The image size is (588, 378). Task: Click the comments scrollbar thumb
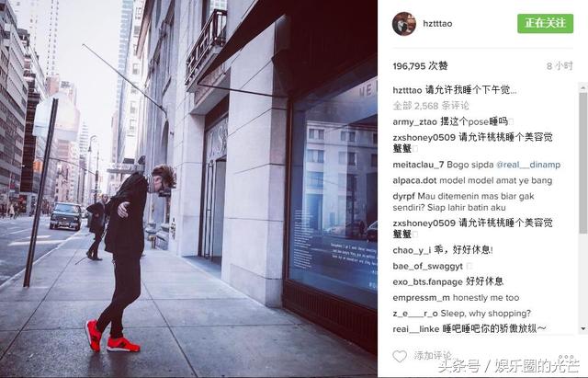583,164
